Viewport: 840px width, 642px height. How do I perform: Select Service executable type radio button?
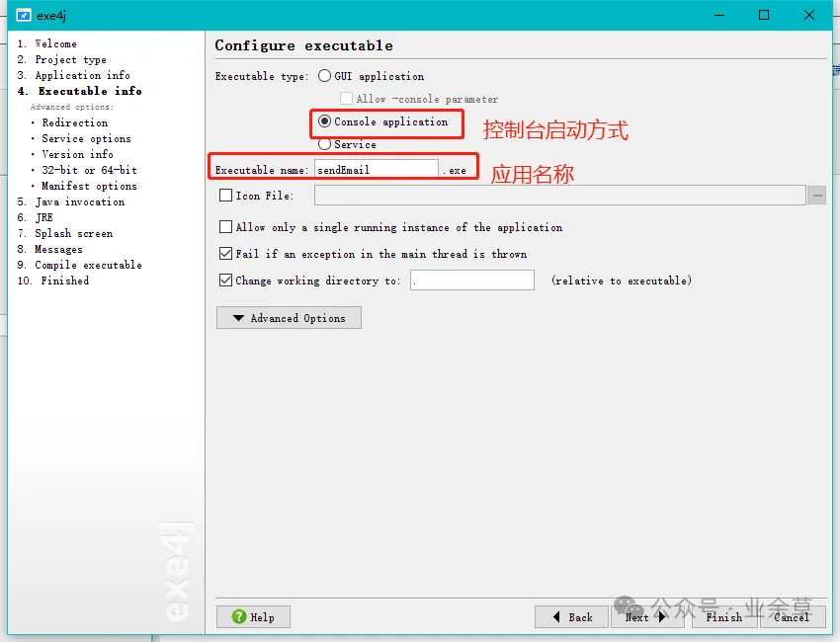pos(325,144)
